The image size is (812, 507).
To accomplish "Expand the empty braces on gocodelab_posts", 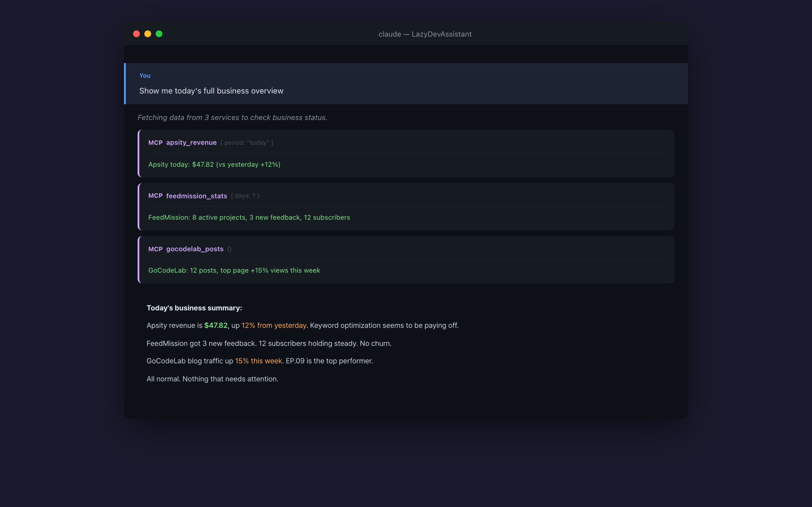I will (x=230, y=249).
